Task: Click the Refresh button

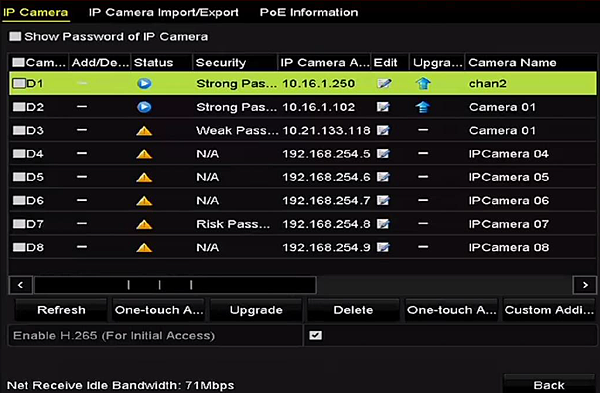Action: pyautogui.click(x=61, y=310)
